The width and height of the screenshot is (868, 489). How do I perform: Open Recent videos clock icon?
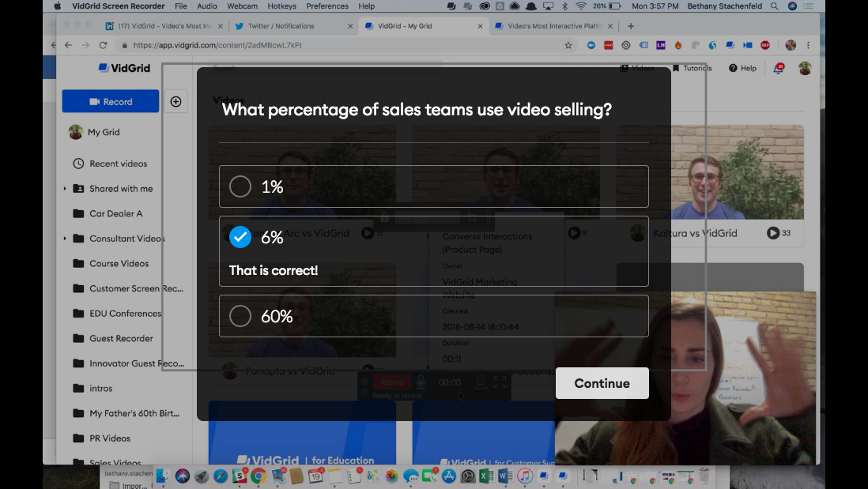click(x=78, y=164)
